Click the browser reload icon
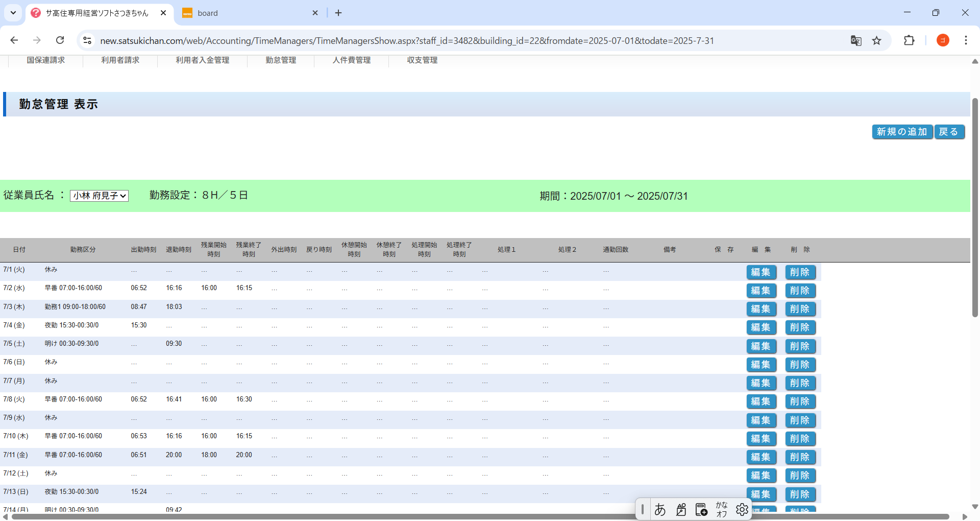The height and width of the screenshot is (521, 980). [x=60, y=40]
